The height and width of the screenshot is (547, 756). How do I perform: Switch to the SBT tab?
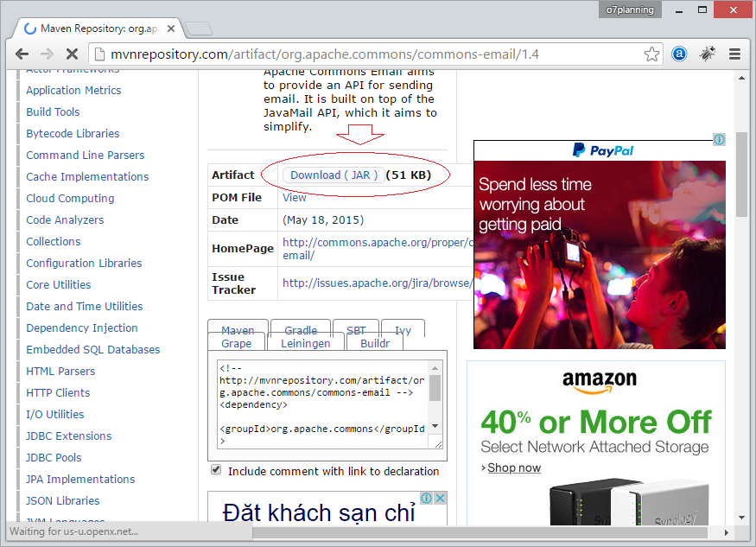click(356, 328)
